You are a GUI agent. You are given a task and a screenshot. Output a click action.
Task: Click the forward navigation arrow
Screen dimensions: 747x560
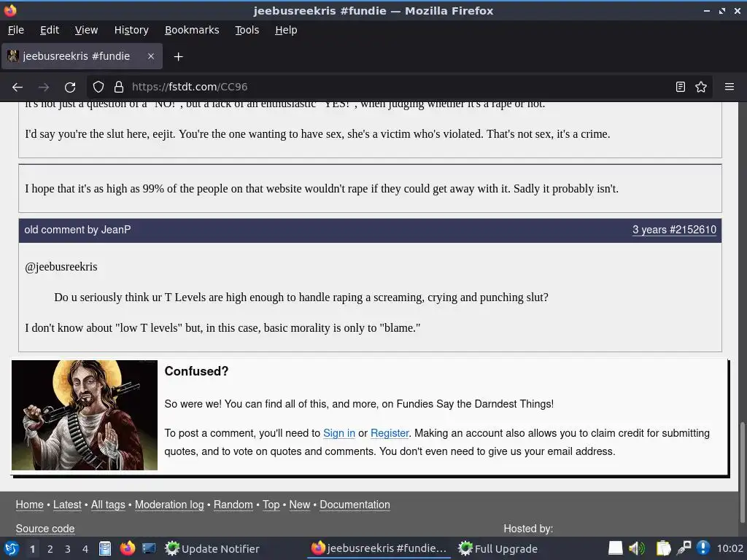(44, 87)
